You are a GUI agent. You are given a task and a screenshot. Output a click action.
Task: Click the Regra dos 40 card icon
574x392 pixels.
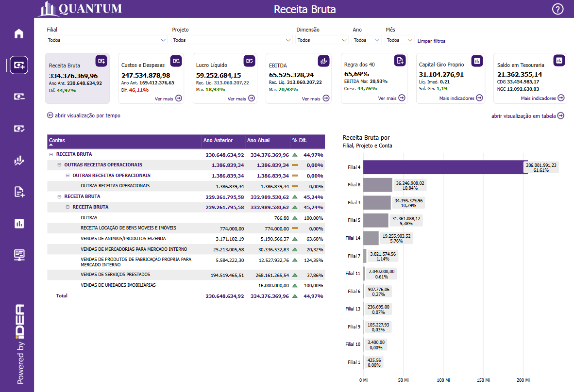[399, 61]
